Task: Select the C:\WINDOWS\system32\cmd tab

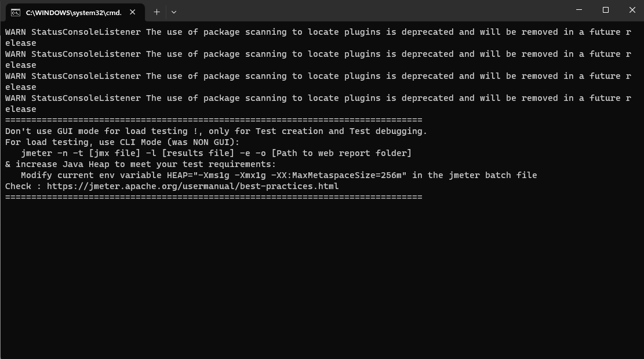Action: 73,12
